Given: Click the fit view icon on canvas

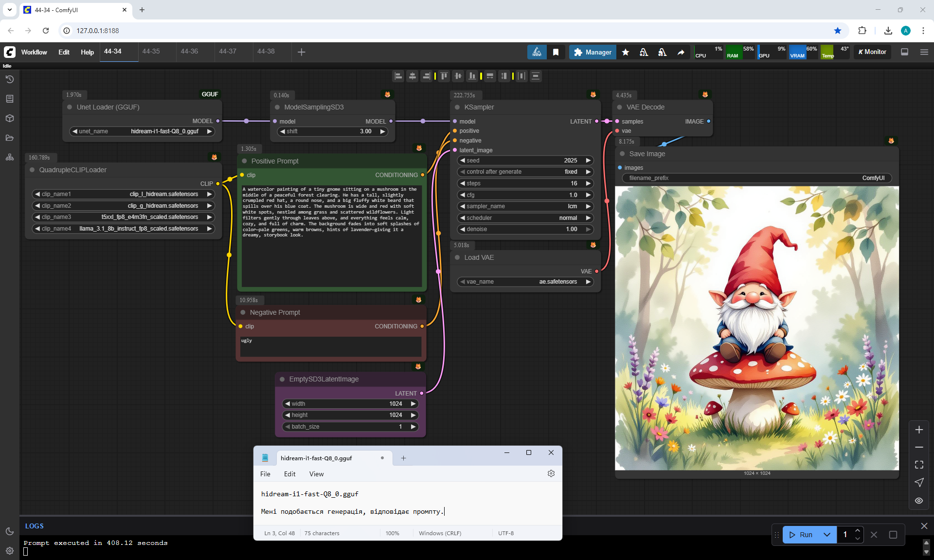Looking at the screenshot, I should (919, 465).
